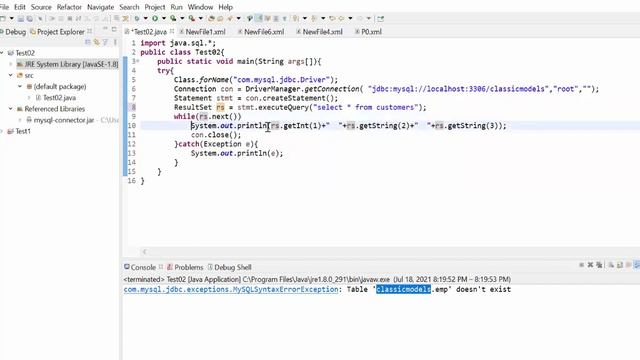The image size is (640, 360).
Task: Switch to the Project Explorer tab
Action: click(57, 31)
